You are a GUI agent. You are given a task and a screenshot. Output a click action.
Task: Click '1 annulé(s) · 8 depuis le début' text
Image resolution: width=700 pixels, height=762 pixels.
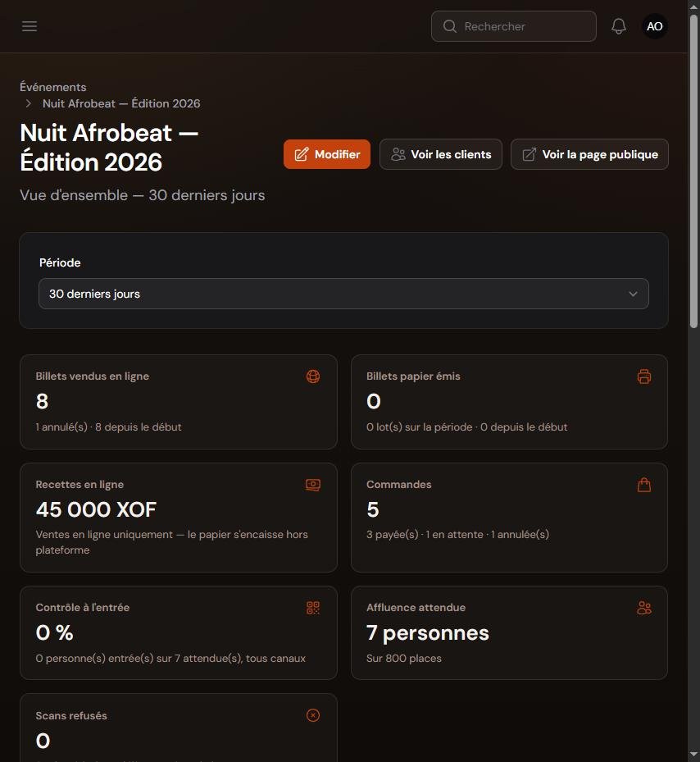(x=108, y=427)
